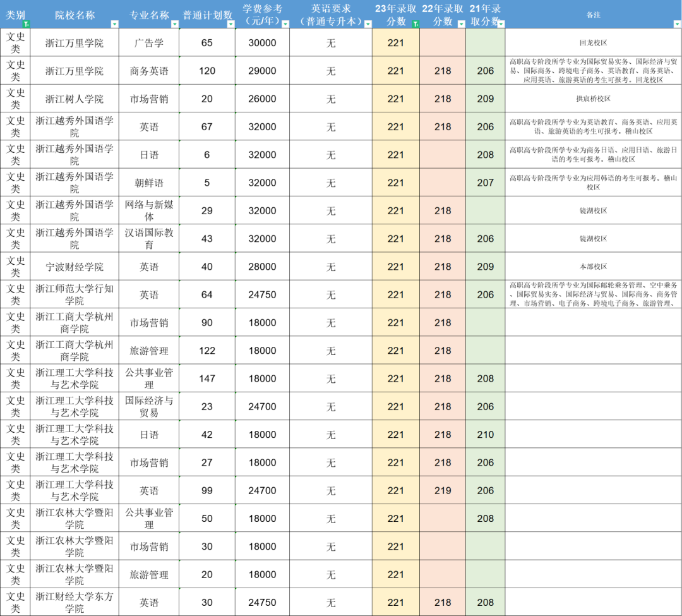Click the plan count cell 120
The image size is (682, 616).
click(x=207, y=71)
